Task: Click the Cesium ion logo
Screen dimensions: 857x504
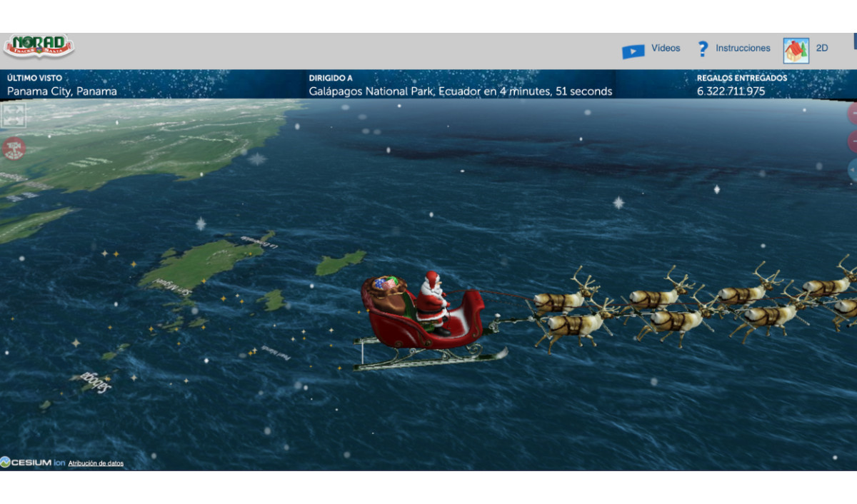Action: click(33, 463)
